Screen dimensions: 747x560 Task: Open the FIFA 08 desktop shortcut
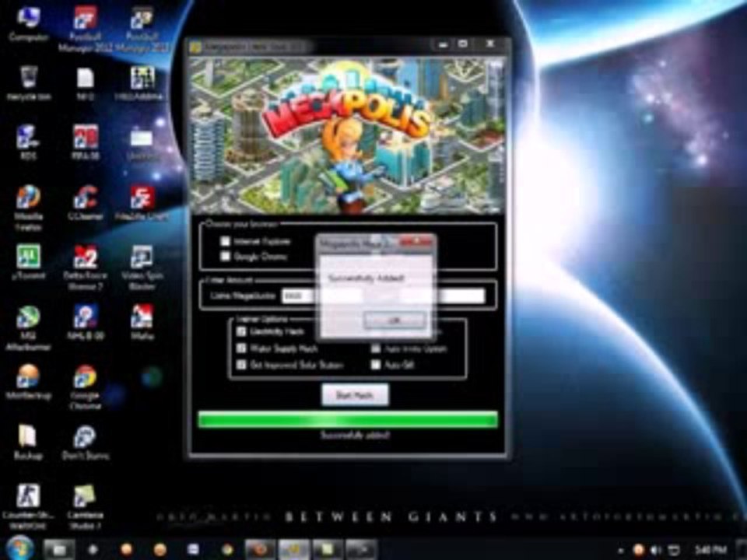click(86, 142)
